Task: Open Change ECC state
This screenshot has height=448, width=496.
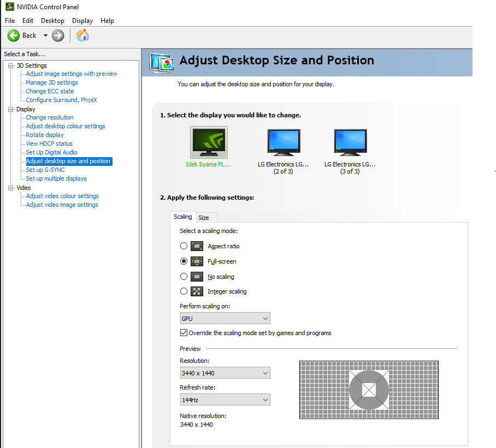Action: pyautogui.click(x=50, y=91)
